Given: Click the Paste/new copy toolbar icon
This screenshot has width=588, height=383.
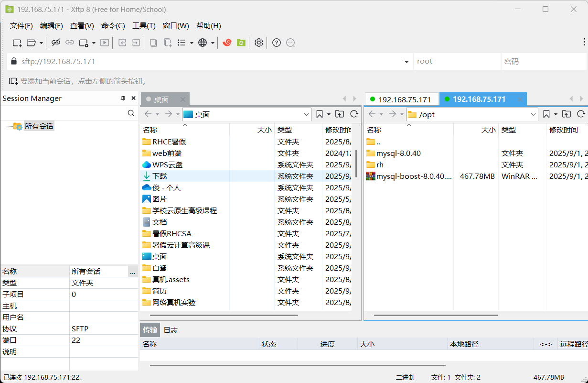Looking at the screenshot, I should coord(168,43).
